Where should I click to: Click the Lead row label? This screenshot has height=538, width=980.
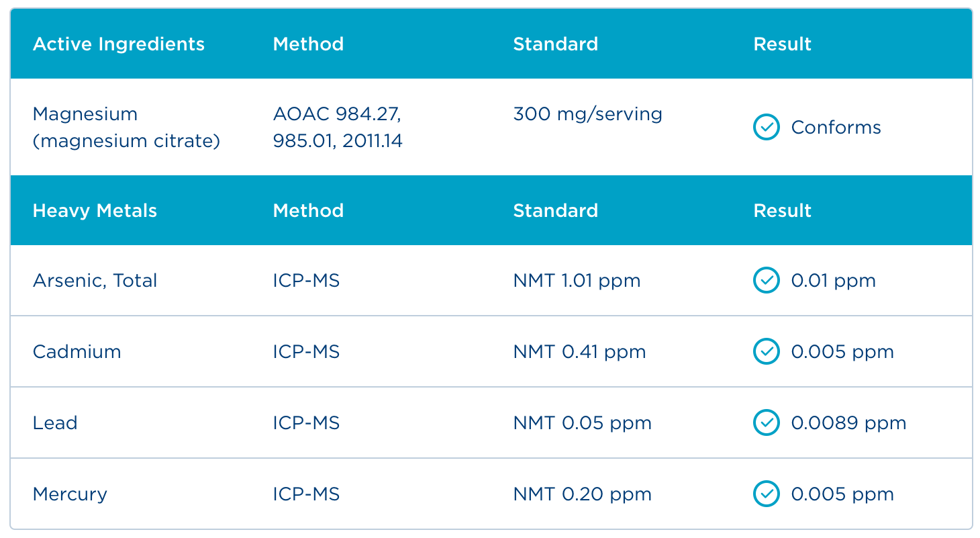[55, 422]
